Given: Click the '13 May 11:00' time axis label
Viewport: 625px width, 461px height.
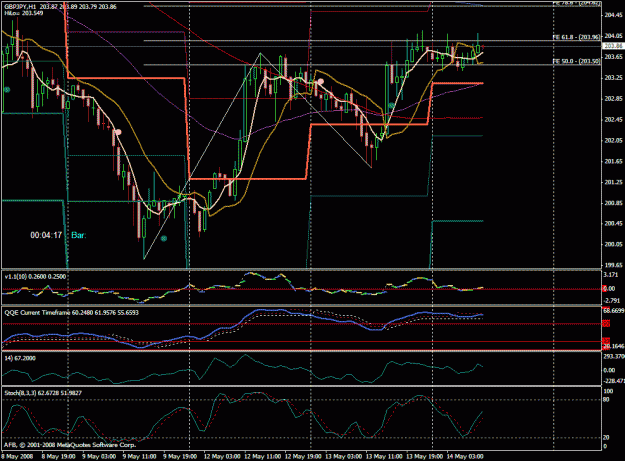Looking at the screenshot, I should click(x=384, y=456).
